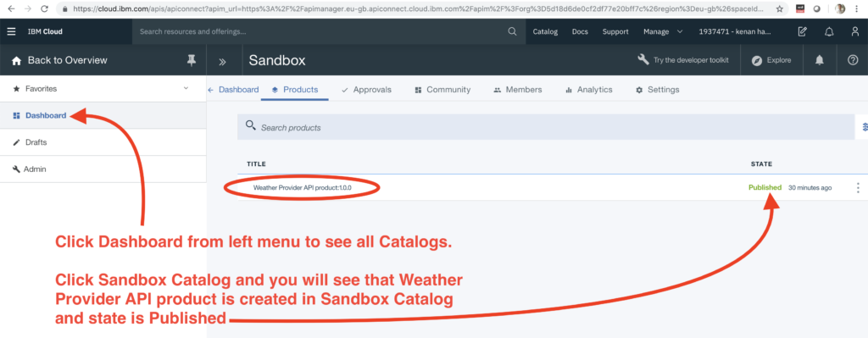Viewport: 868px width, 338px height.
Task: Open the Chrome three-dot menu
Action: [858, 8]
